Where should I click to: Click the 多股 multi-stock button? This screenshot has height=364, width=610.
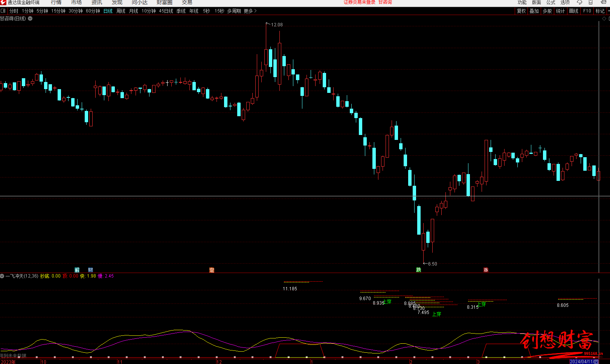[547, 11]
